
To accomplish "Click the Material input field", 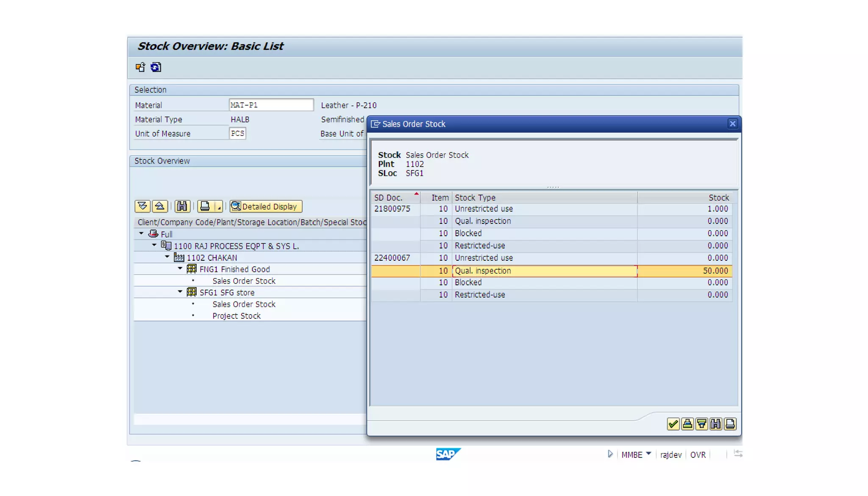I will [271, 105].
